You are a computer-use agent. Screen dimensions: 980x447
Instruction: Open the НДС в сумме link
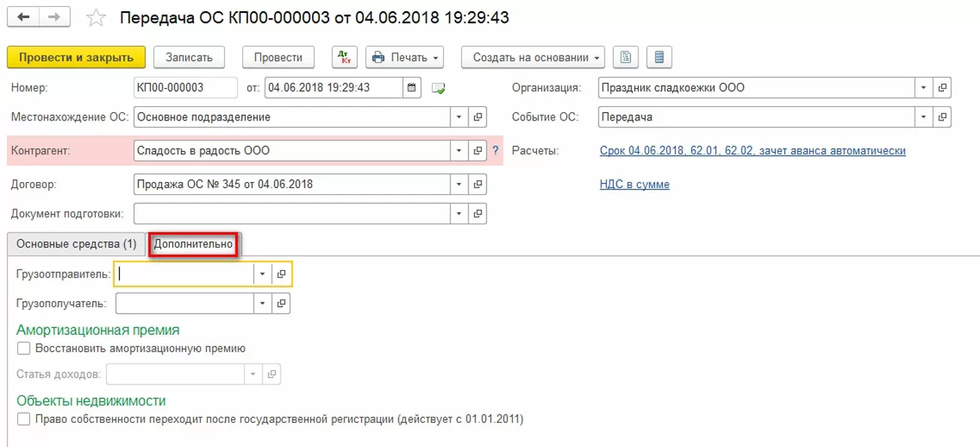pyautogui.click(x=634, y=184)
